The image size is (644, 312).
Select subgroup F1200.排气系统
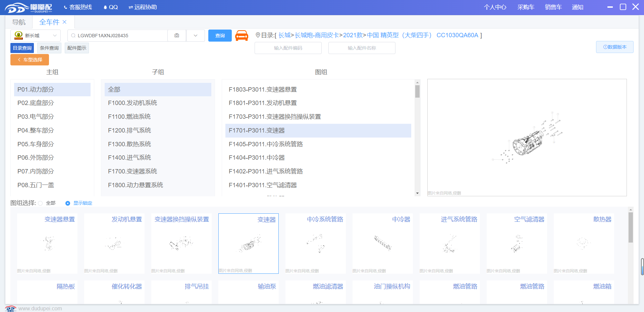tap(158, 131)
